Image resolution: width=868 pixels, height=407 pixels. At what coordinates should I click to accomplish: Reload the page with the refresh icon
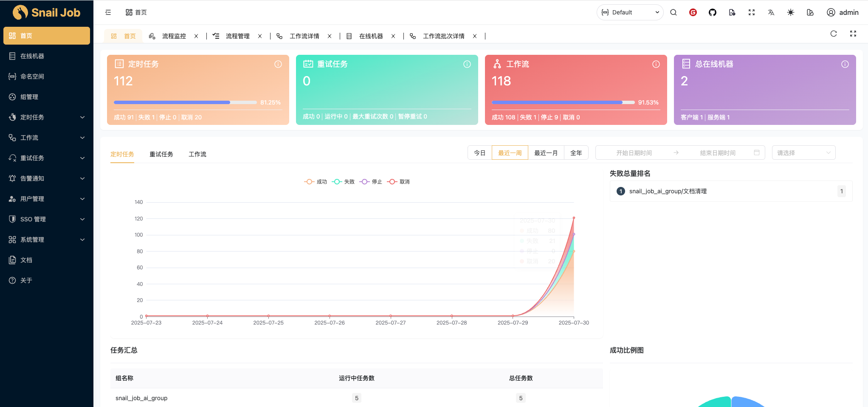pos(834,34)
